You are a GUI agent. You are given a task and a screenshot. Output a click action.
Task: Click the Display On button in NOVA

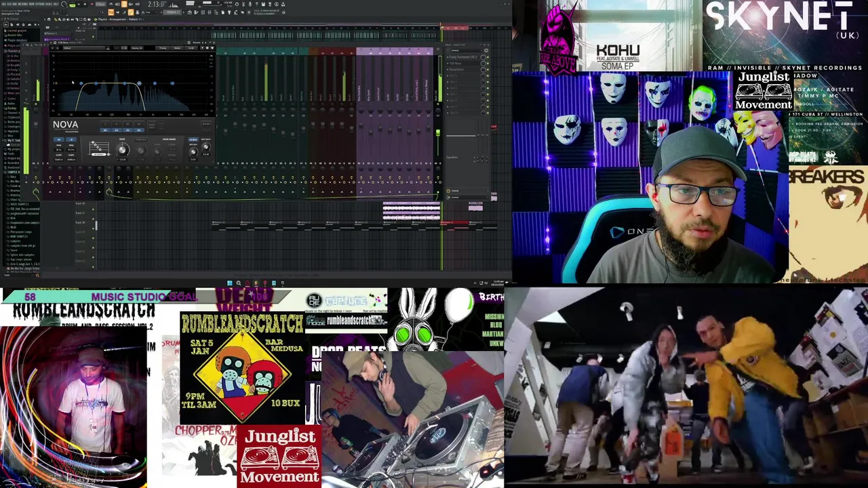pos(137,48)
